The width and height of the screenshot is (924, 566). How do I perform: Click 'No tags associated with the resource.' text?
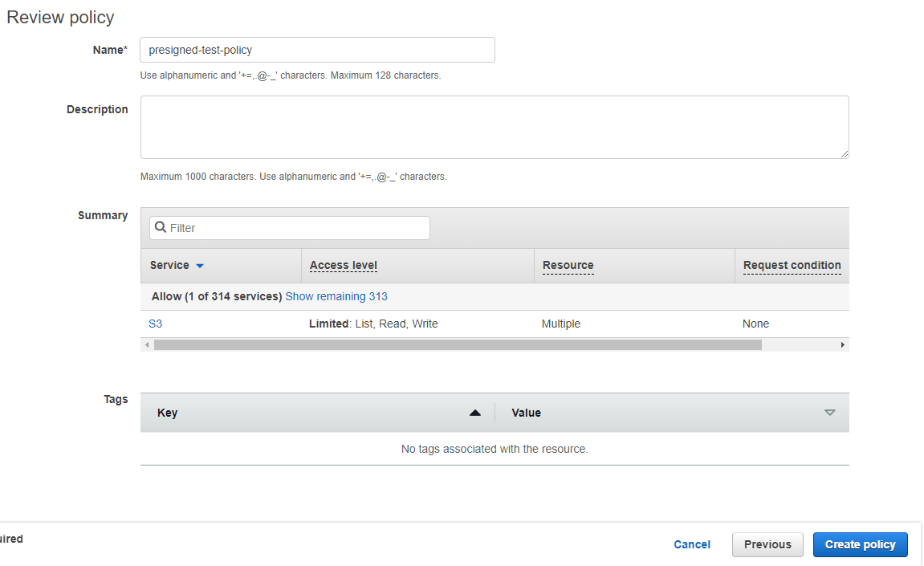coord(495,450)
